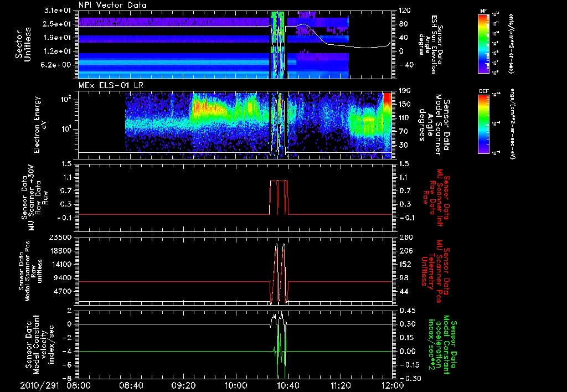Click the green 'Model Constant acceleration' axis label
This screenshot has width=567, height=392.
442,344
